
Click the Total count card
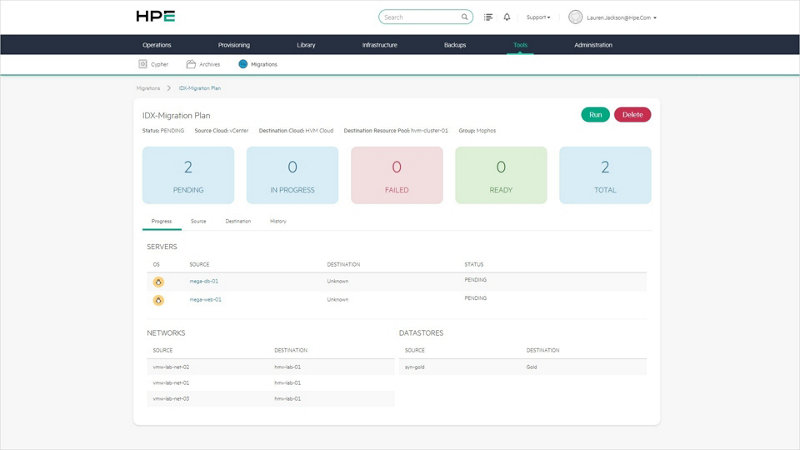(605, 175)
